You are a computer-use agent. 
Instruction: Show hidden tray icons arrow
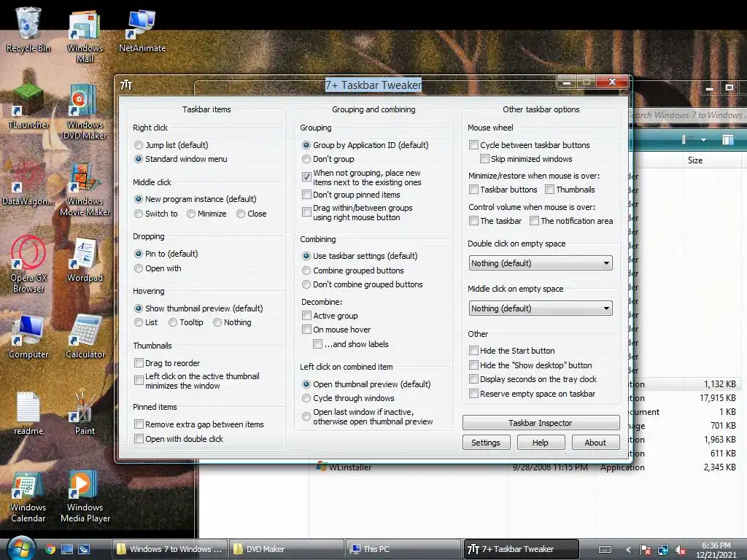(628, 550)
